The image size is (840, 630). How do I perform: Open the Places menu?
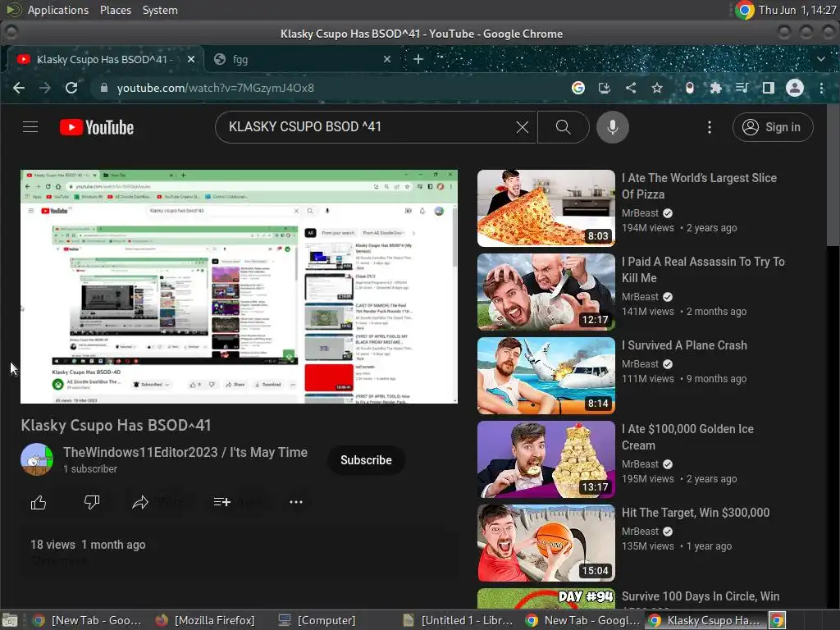(115, 10)
